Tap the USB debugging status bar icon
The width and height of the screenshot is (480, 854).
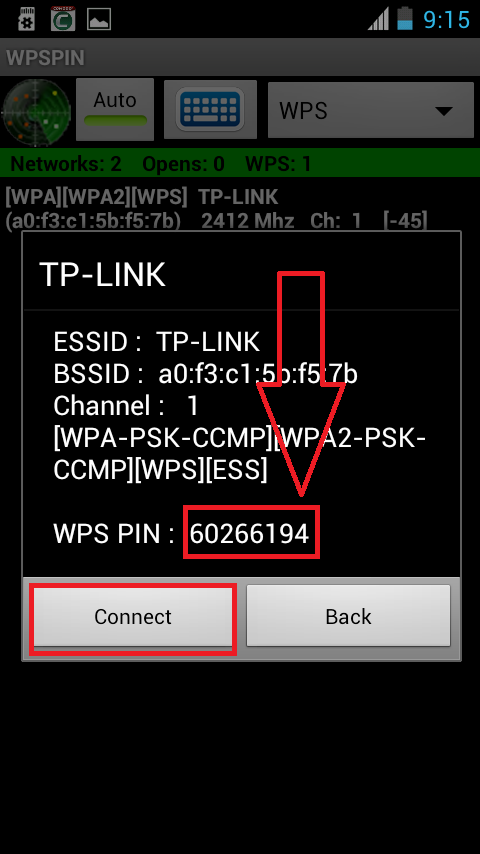[27, 20]
